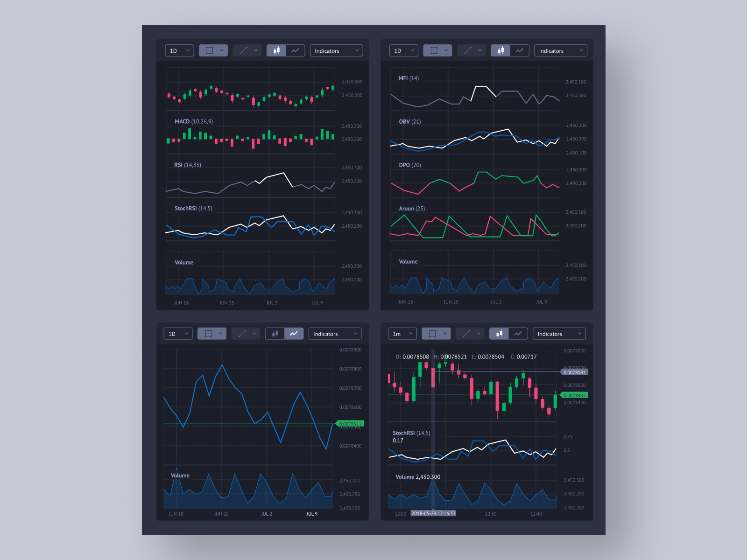Expand the line tool arrow in bottom-left chart
The image size is (747, 560).
coord(254,334)
